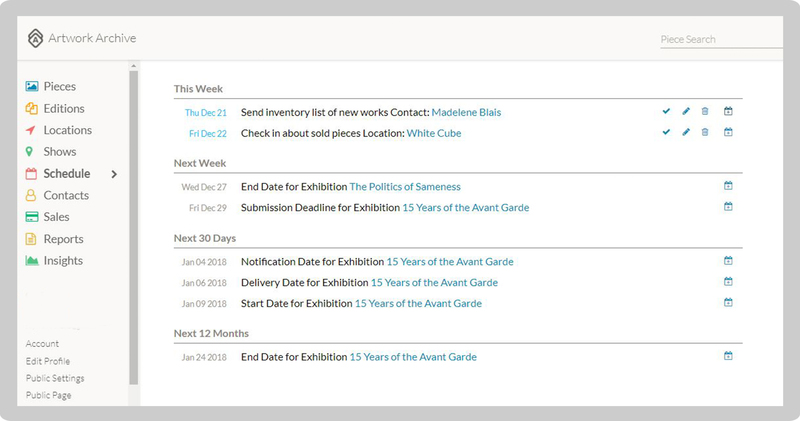Click the Artwork Archive logo icon
Image resolution: width=800 pixels, height=421 pixels.
[36, 39]
